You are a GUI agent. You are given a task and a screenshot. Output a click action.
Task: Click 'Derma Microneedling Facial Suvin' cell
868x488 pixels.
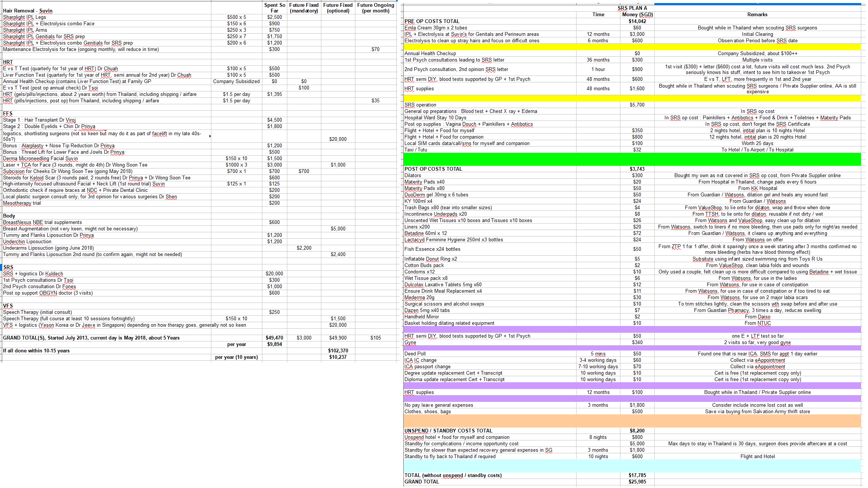[40, 158]
